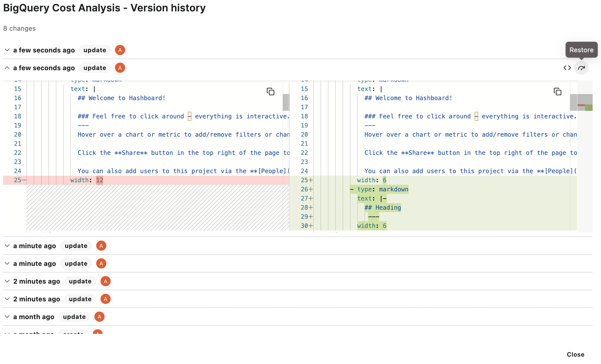This screenshot has width=601, height=364.
Task: Click the avatar on first 'a minute ago' row
Action: coord(101,246)
